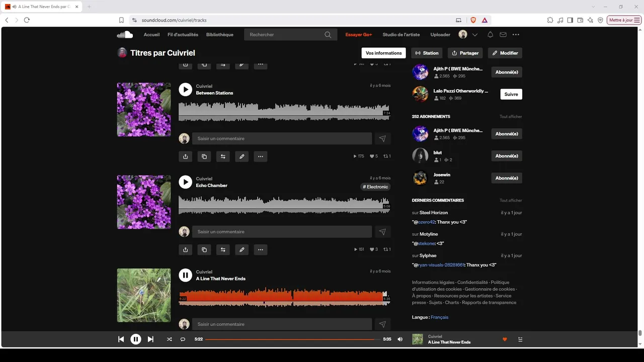
Task: Unlike the playing track with the heart
Action: 505,339
